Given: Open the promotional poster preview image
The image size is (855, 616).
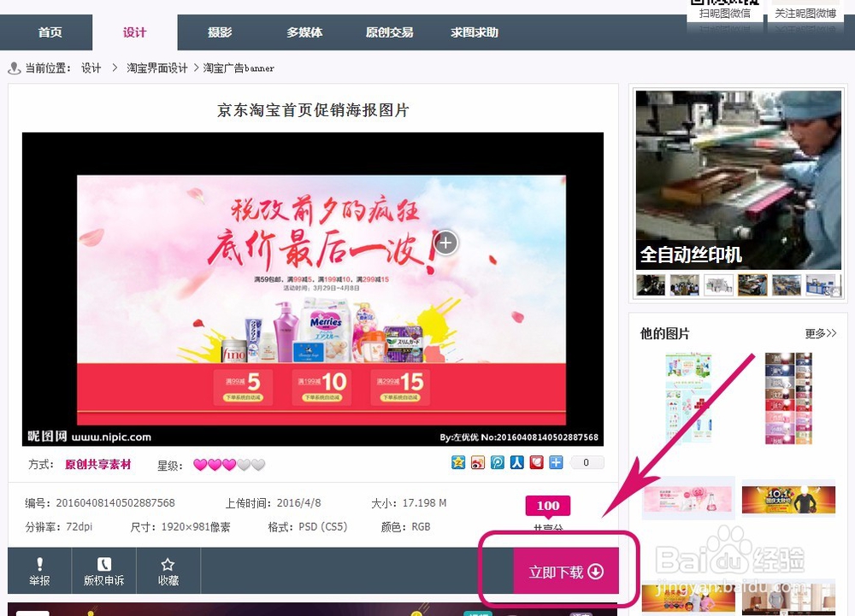Looking at the screenshot, I should click(312, 289).
